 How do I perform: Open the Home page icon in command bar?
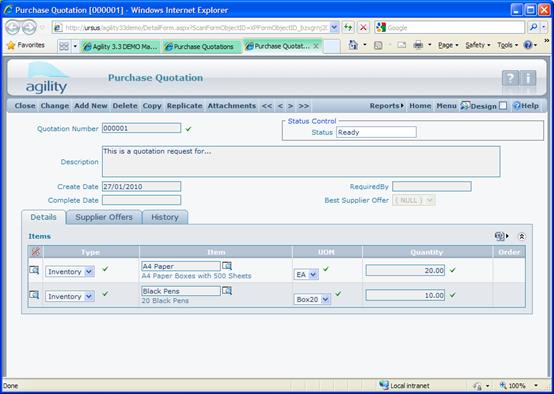click(353, 45)
